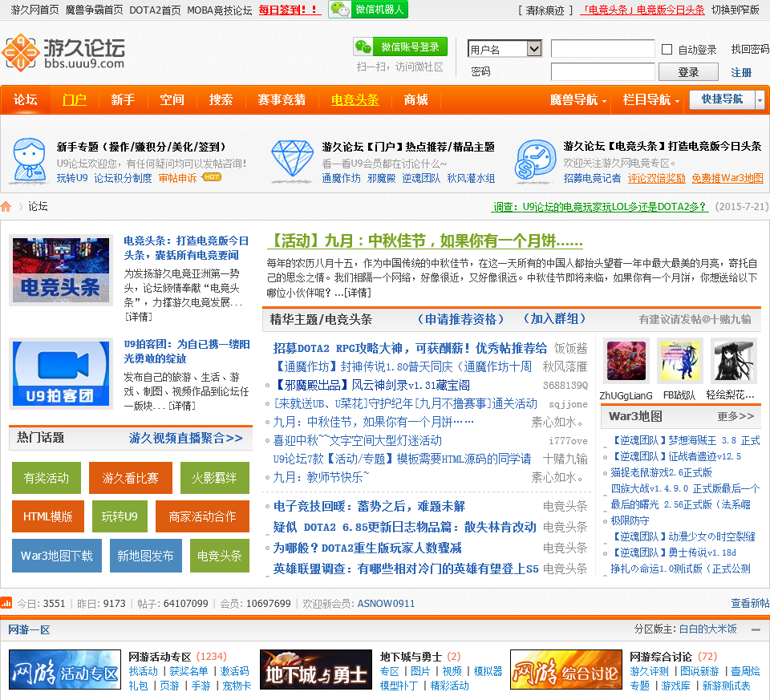770x700 pixels.
Task: Click 切换到窄版 link
Action: [x=736, y=10]
